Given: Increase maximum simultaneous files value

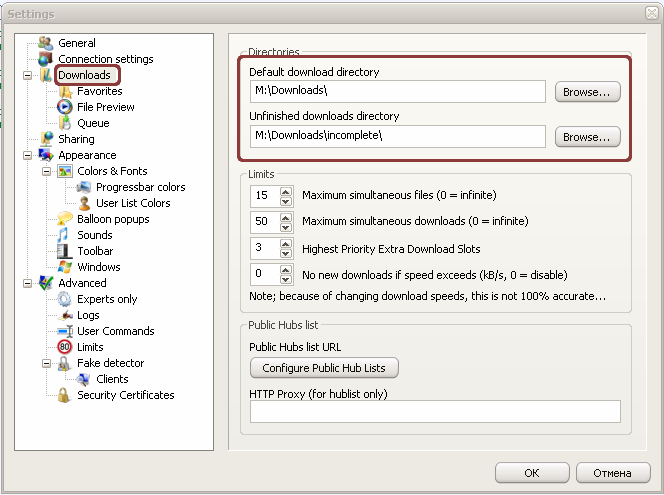Looking at the screenshot, I should (x=286, y=190).
